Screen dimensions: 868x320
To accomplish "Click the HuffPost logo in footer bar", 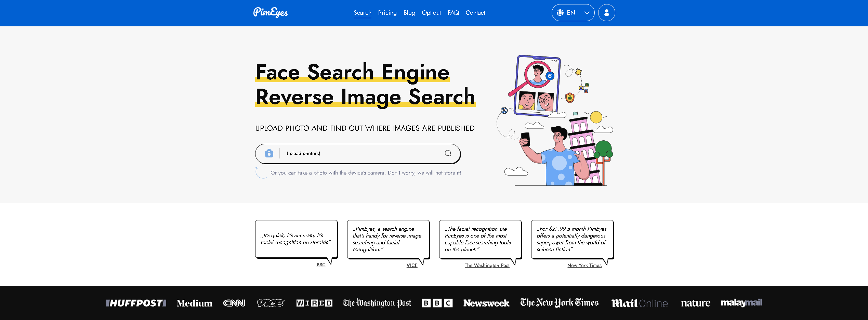I will click(x=136, y=303).
